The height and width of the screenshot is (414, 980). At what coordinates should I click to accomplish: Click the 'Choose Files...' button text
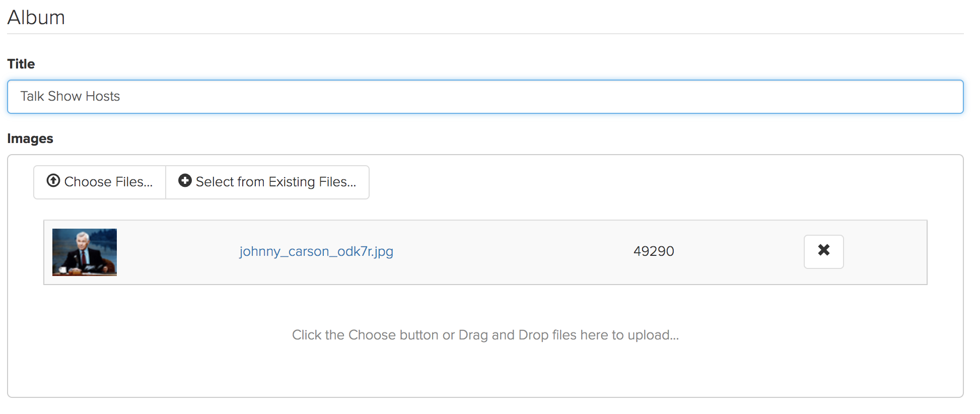pyautogui.click(x=108, y=182)
